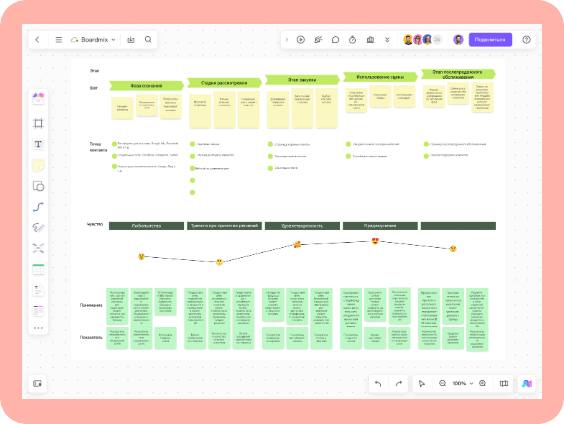564x424 pixels.
Task: Select the Стадия рассмотрения stage arrow
Action: point(224,83)
